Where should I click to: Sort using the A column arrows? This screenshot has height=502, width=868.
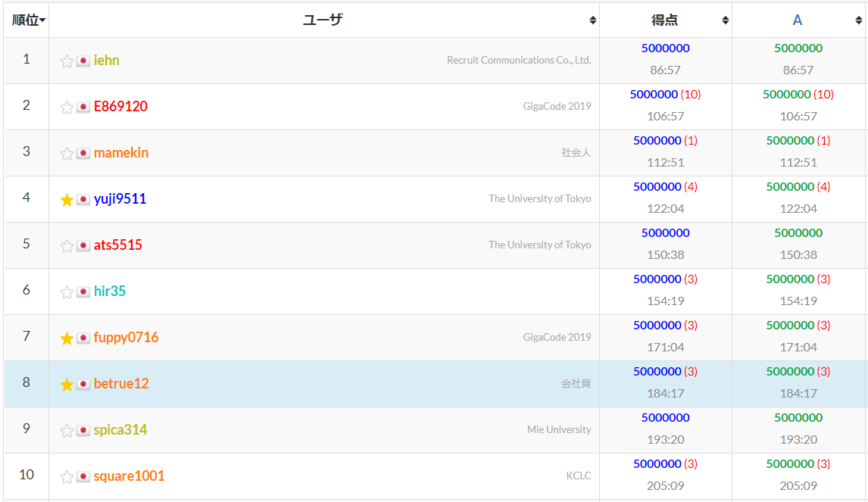pyautogui.click(x=859, y=20)
